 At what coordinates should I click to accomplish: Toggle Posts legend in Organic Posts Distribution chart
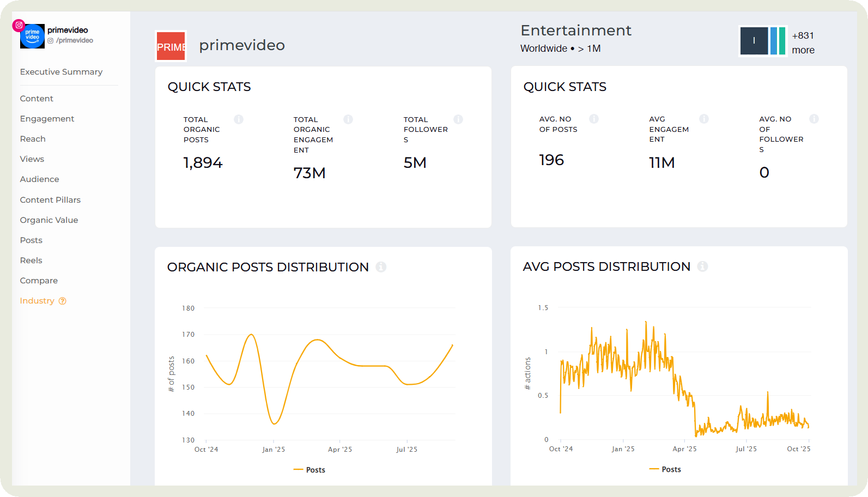coord(309,470)
